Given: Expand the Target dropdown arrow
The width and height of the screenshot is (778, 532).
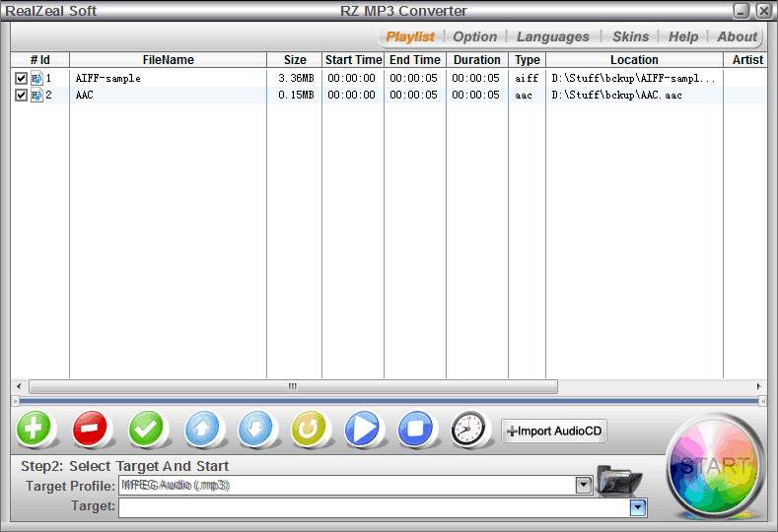Looking at the screenshot, I should tap(638, 507).
